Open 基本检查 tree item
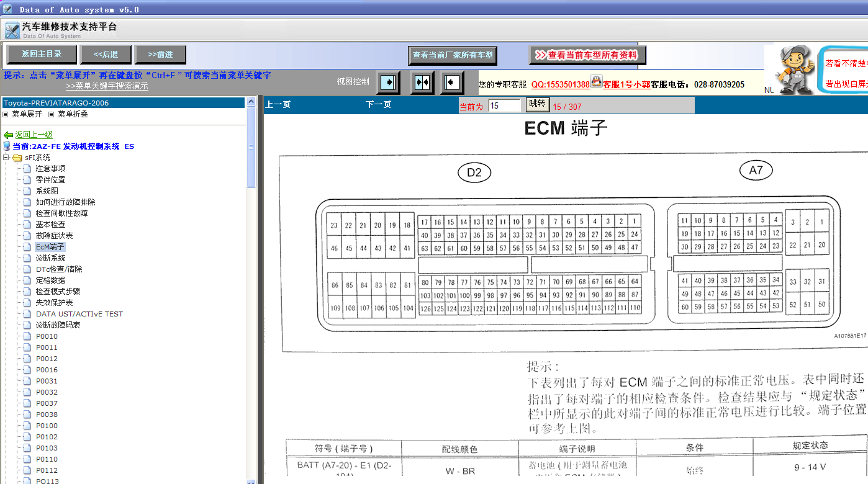Viewport: 868px width, 484px height. point(50,225)
